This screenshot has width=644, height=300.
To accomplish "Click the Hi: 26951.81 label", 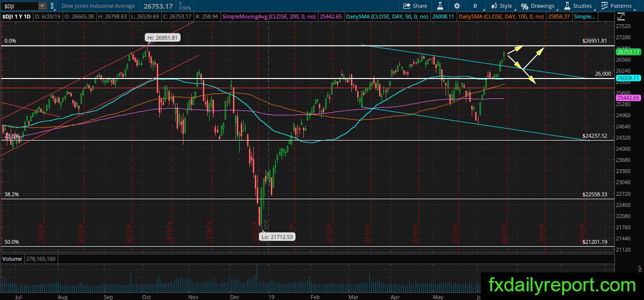I will (163, 37).
